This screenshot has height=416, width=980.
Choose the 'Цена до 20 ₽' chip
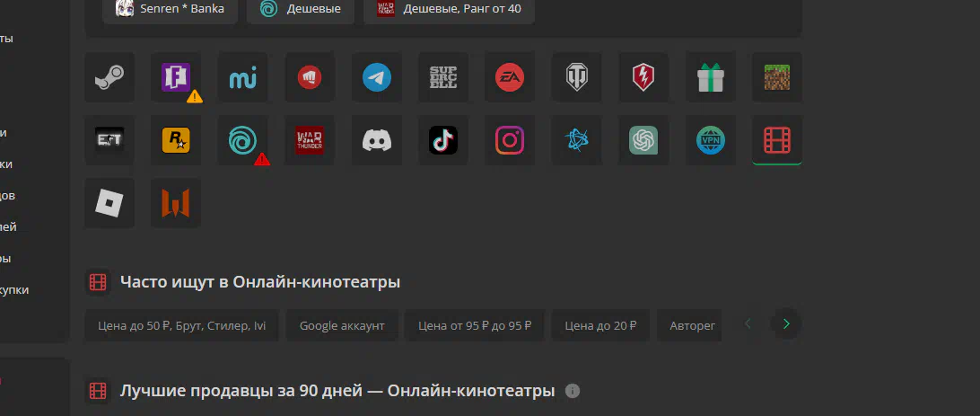pos(600,325)
